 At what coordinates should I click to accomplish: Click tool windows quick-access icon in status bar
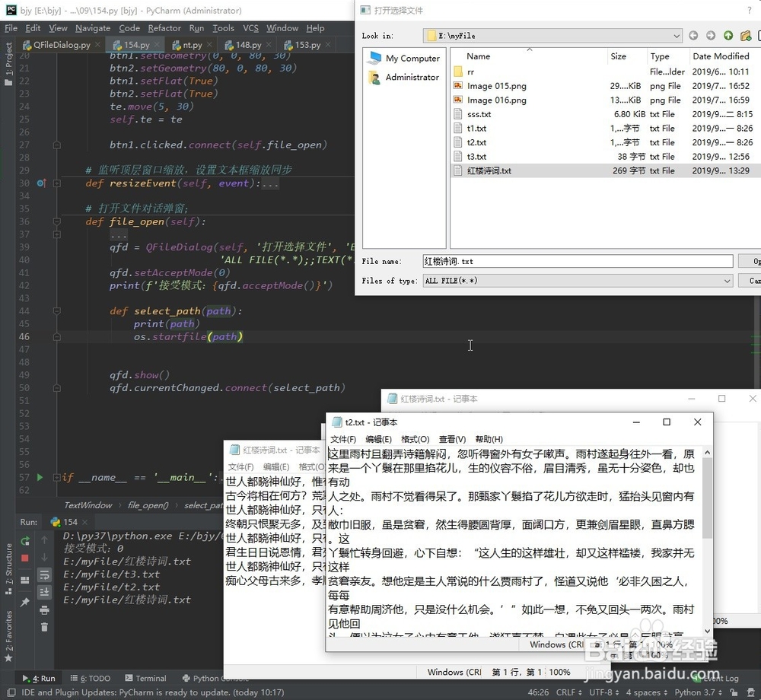pyautogui.click(x=11, y=692)
